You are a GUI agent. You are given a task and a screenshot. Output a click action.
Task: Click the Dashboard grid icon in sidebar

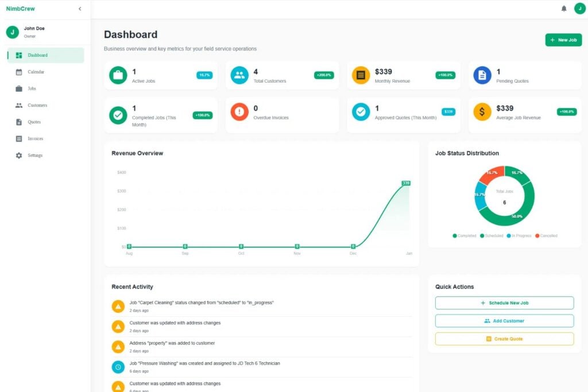click(x=19, y=55)
